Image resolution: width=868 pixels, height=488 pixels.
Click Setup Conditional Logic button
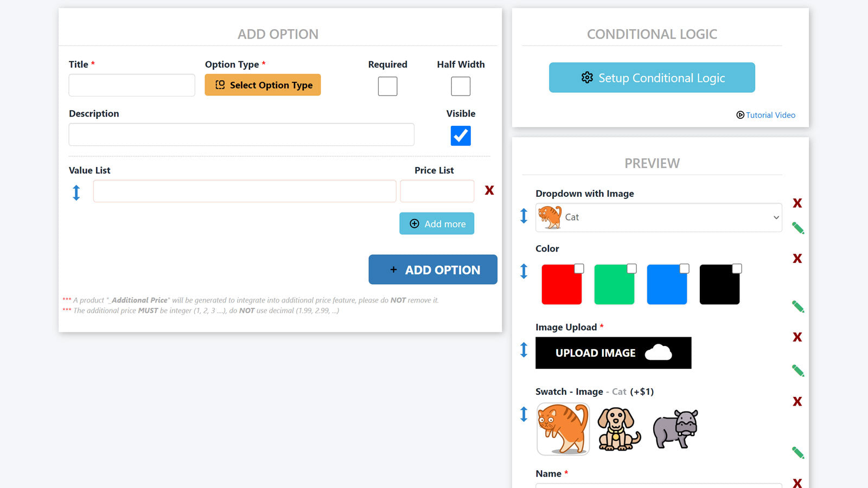652,78
